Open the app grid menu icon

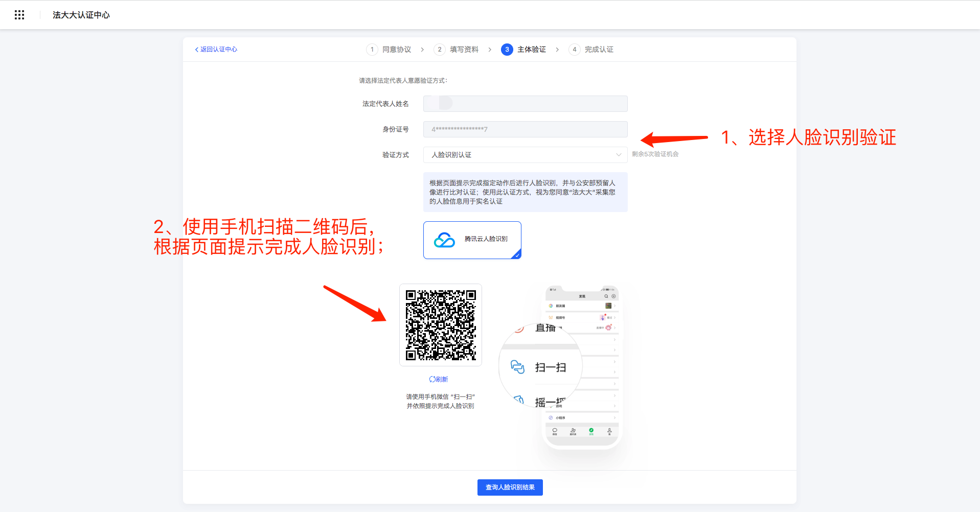(x=19, y=15)
